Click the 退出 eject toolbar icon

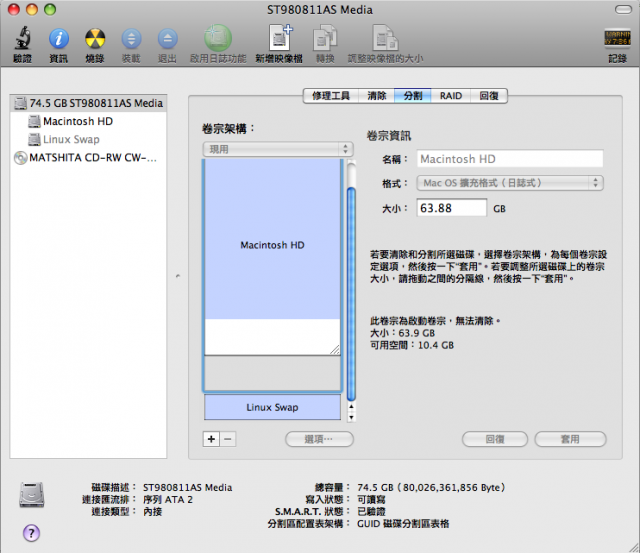166,41
